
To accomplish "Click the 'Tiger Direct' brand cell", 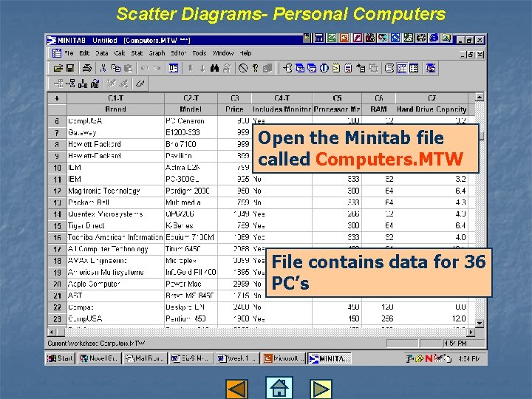I will click(116, 225).
